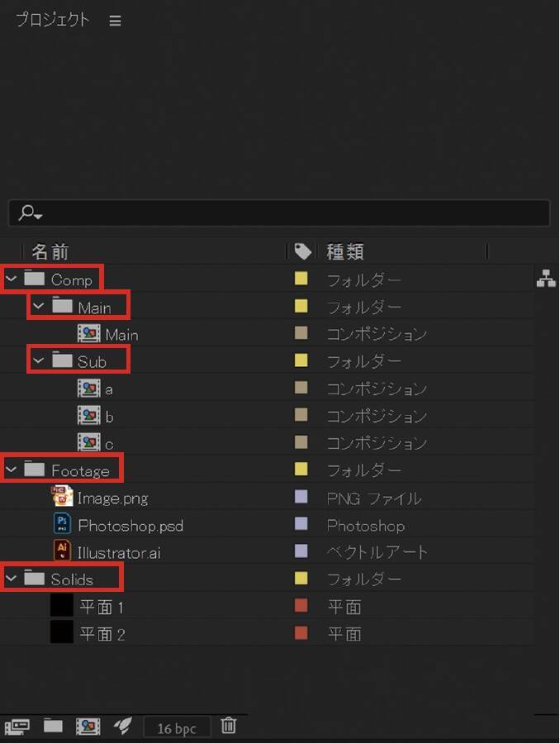Change label color of Main composition
This screenshot has width=560, height=744.
301,333
